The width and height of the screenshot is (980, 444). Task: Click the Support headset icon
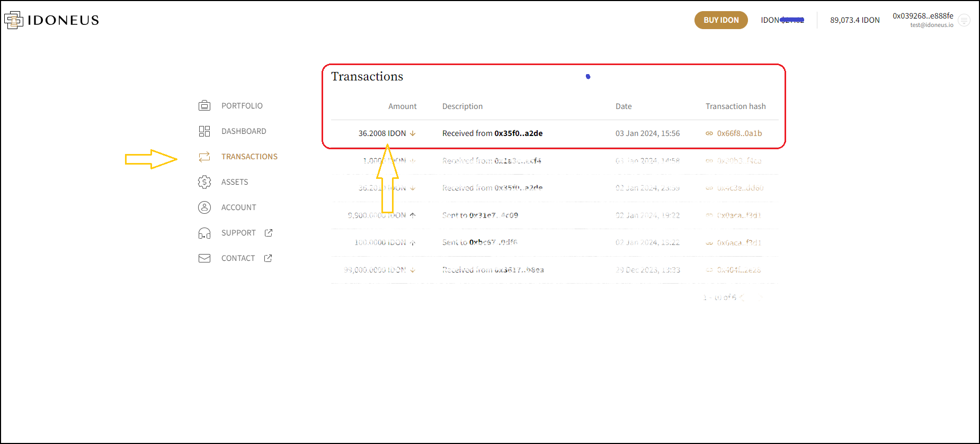(x=204, y=233)
